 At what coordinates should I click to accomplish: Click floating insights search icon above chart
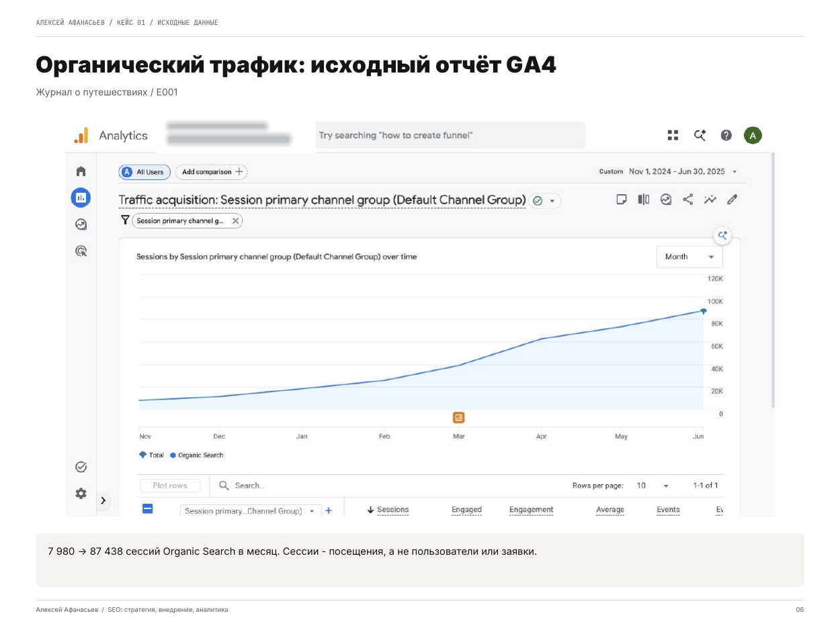tap(722, 236)
